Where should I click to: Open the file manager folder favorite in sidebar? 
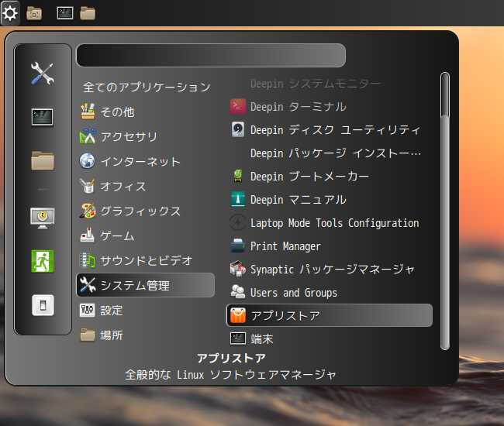coord(43,160)
